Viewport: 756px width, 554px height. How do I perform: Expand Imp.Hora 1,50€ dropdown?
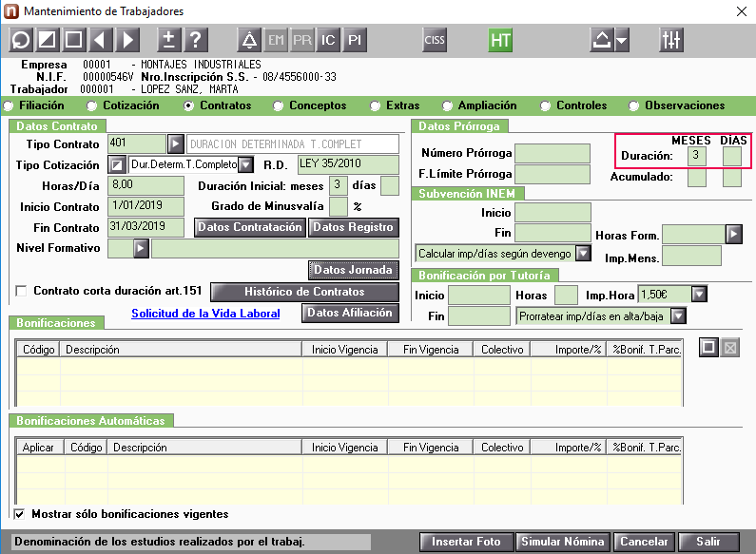click(x=699, y=294)
